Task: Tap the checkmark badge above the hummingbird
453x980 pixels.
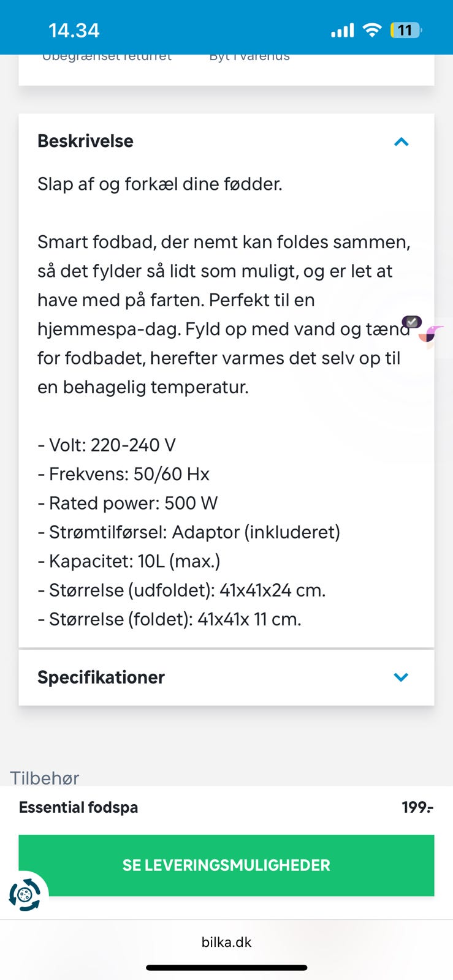Action: pyautogui.click(x=411, y=322)
